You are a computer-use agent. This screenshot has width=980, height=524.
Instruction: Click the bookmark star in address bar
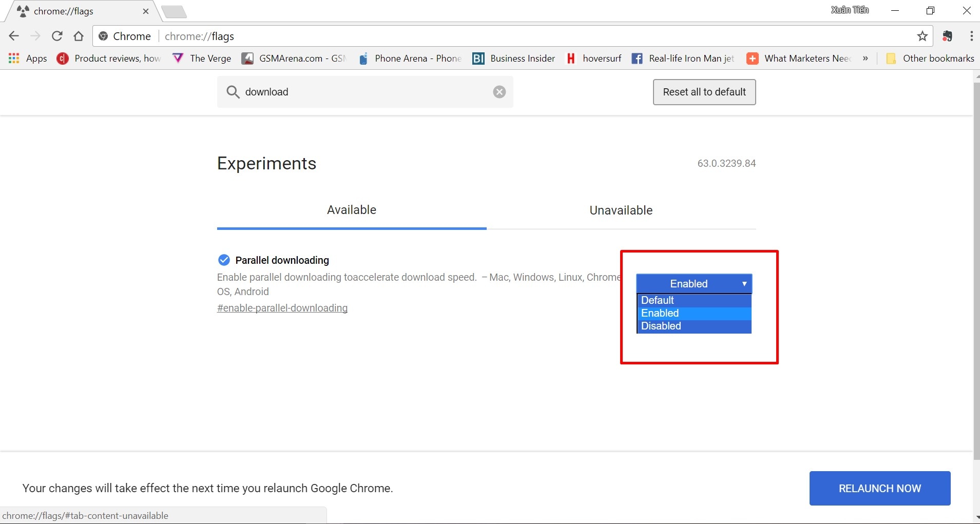point(923,36)
